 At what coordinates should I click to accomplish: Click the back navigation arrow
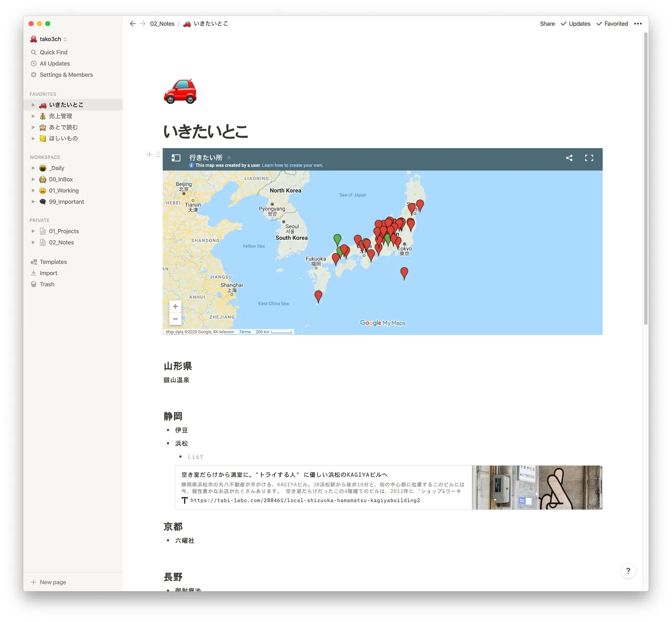(x=133, y=24)
